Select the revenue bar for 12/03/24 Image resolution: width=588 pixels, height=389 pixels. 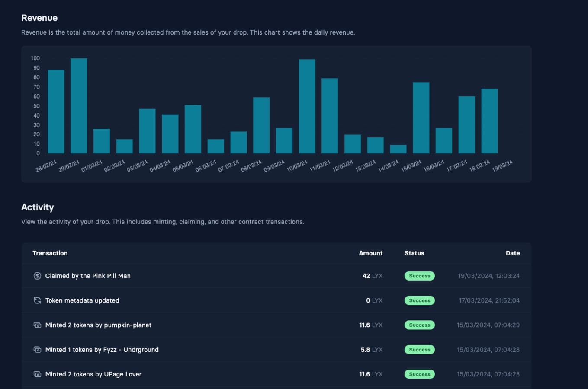click(353, 144)
